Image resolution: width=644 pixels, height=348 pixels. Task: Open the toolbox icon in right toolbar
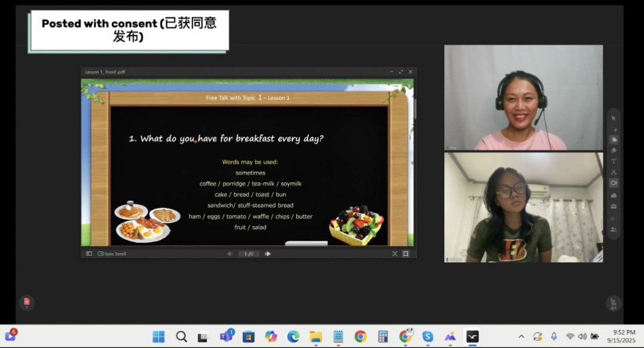coord(614,206)
